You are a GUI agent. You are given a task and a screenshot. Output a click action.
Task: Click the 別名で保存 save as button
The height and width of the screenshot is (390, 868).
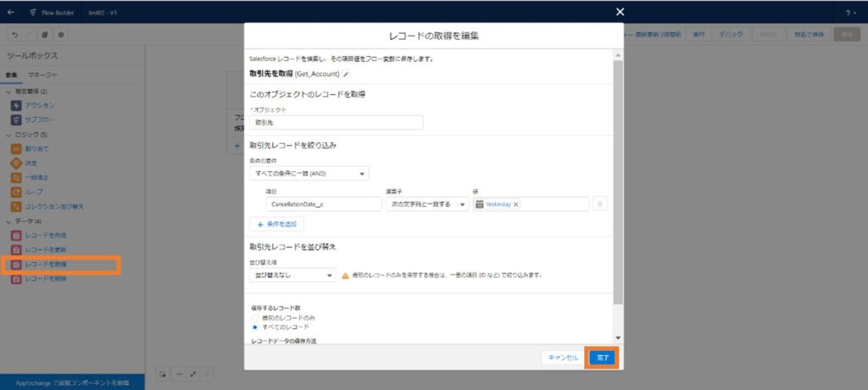(x=809, y=35)
